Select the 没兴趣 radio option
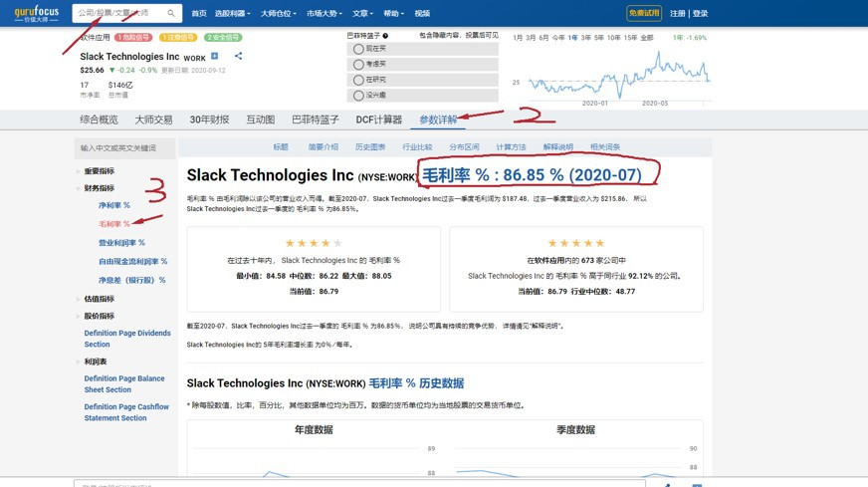 [x=358, y=96]
